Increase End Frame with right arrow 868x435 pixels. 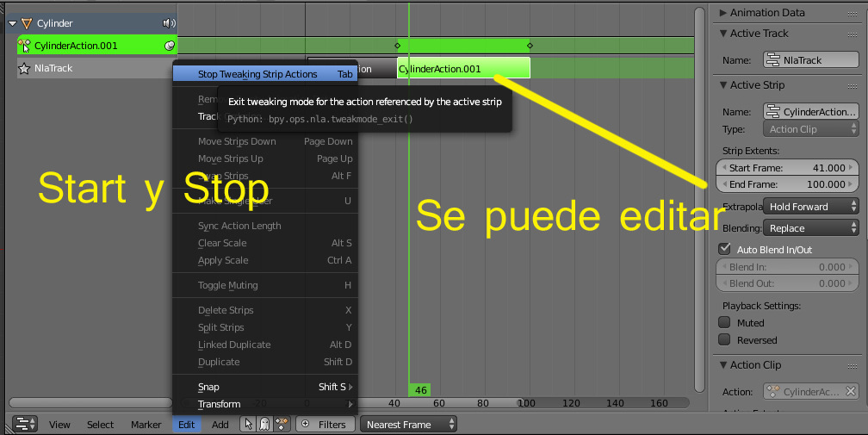(852, 184)
